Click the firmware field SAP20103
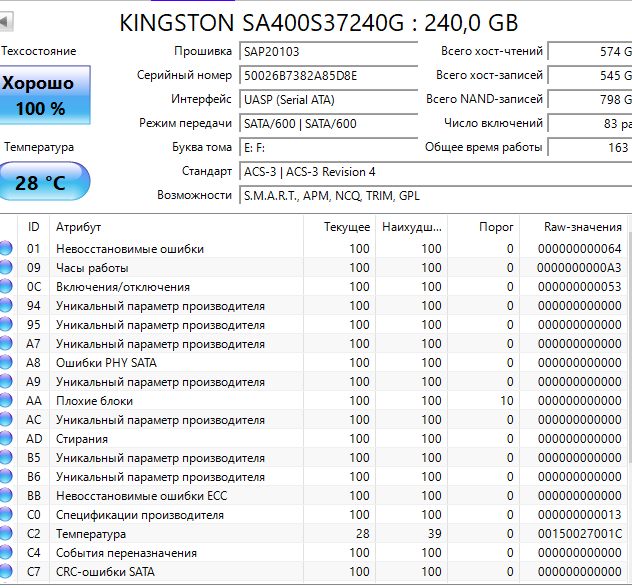 click(x=328, y=52)
